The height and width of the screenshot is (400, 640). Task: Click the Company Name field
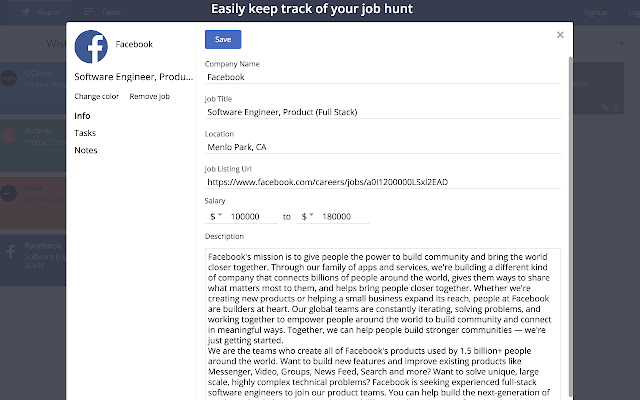[x=382, y=77]
